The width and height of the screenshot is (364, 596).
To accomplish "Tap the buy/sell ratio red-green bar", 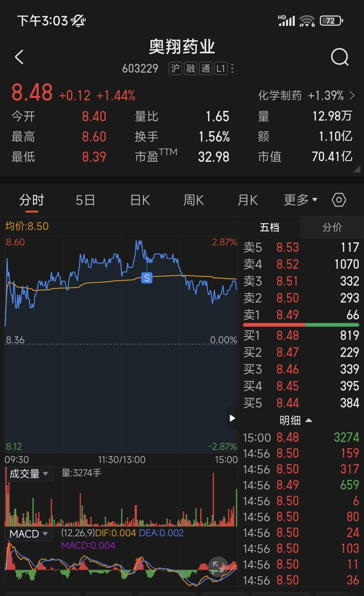I will coord(301,325).
